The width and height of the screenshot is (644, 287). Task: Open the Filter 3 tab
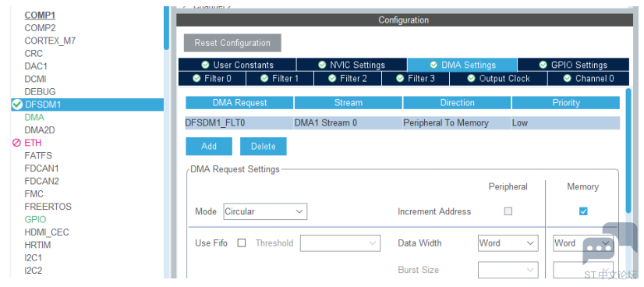coord(416,79)
